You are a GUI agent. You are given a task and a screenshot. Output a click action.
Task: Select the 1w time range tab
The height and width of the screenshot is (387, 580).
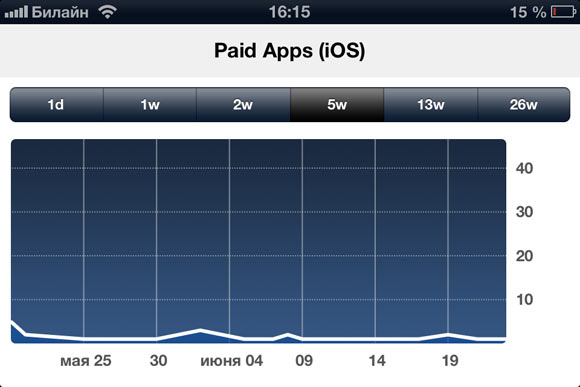coord(150,105)
